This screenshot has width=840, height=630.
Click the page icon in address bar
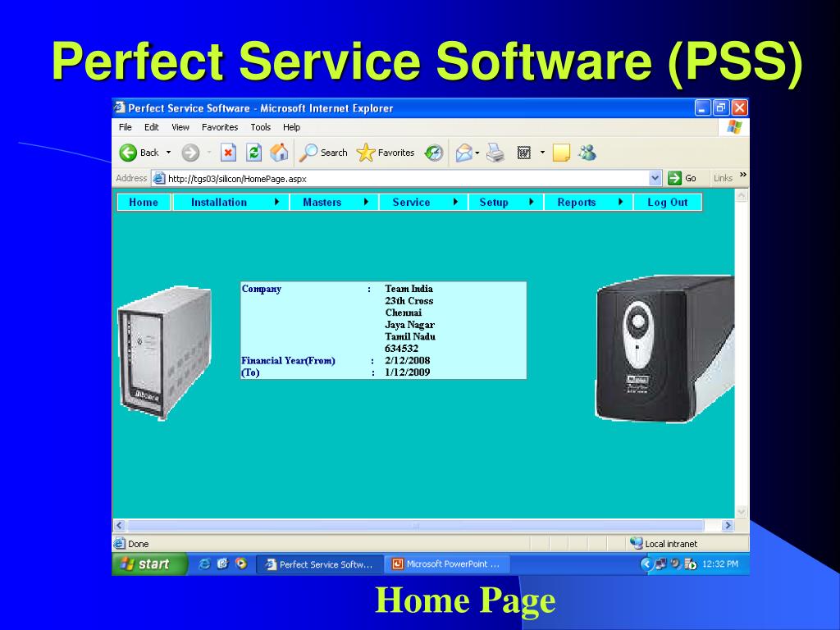[x=159, y=178]
